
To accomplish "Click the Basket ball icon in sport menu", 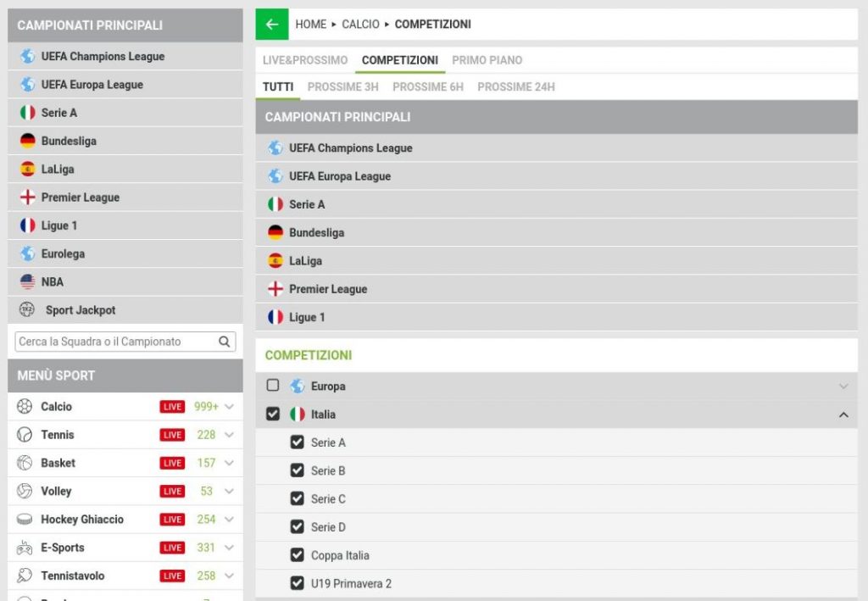I will click(x=25, y=463).
